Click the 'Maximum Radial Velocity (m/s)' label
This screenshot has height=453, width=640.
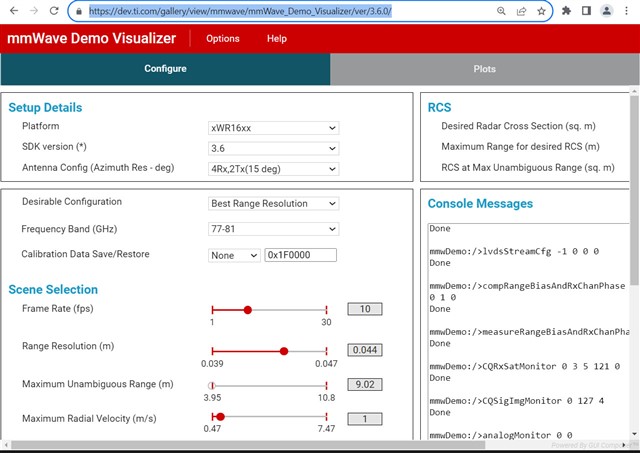click(89, 419)
